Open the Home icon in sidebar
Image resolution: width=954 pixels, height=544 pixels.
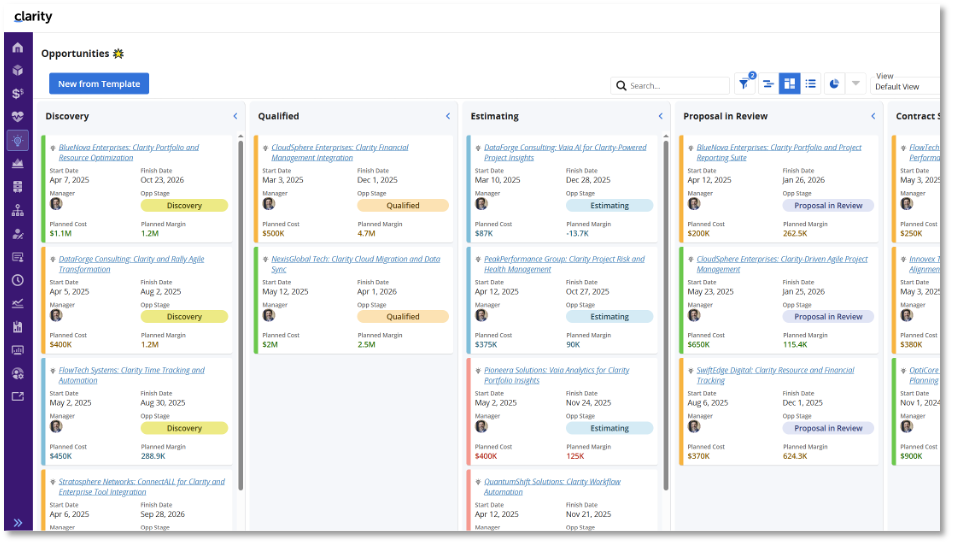(x=17, y=47)
